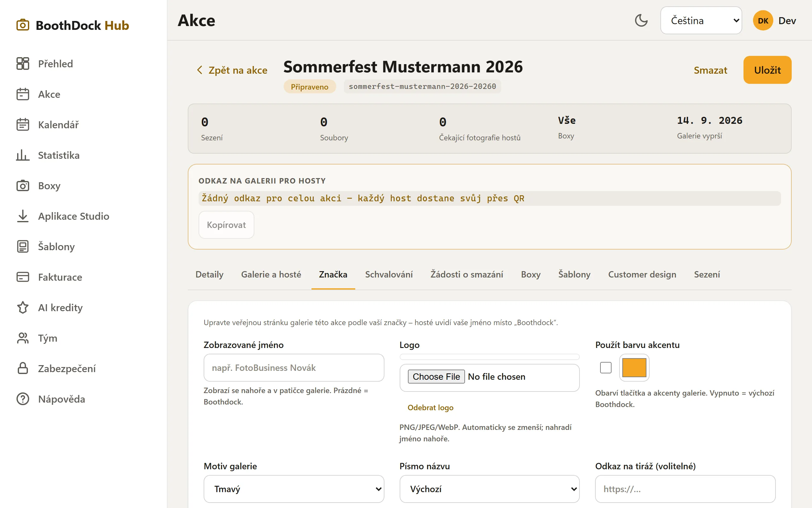This screenshot has width=812, height=508.
Task: Click the Nápověda question mark icon
Action: [23, 399]
